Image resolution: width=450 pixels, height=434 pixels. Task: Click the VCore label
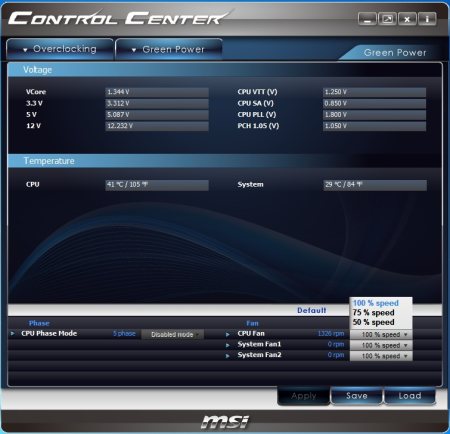36,92
